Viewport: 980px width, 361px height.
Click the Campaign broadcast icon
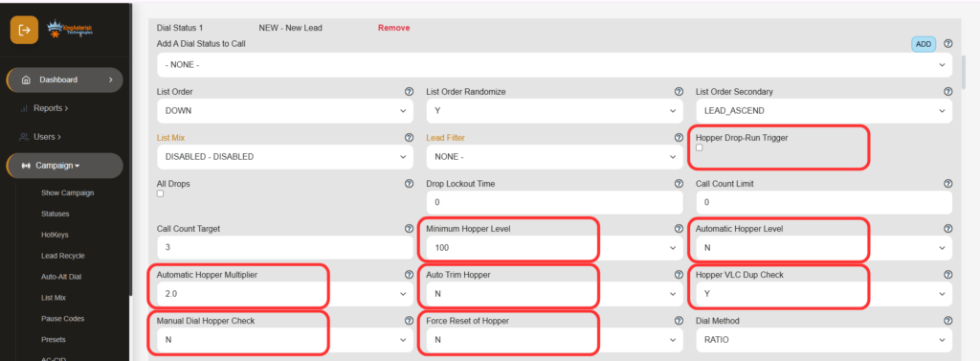(26, 166)
